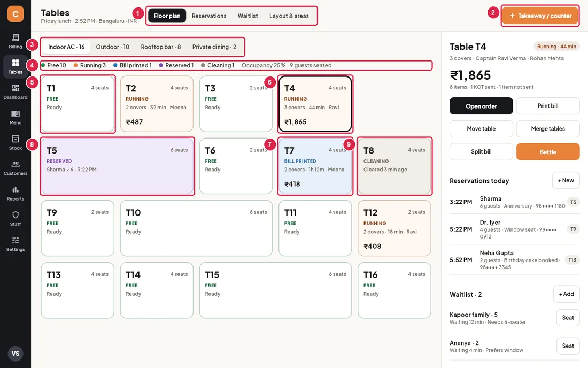Viewport: 588px width, 368px height.
Task: Select the Private dining area
Action: 214,47
